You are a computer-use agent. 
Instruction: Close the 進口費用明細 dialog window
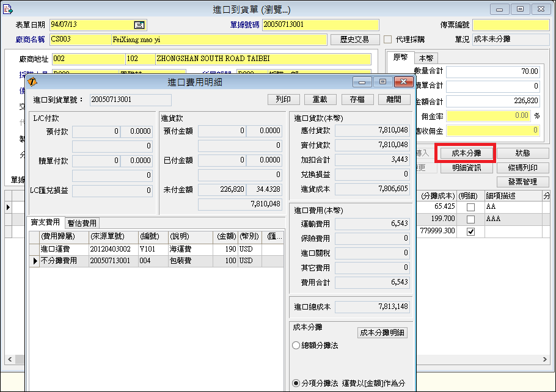403,82
